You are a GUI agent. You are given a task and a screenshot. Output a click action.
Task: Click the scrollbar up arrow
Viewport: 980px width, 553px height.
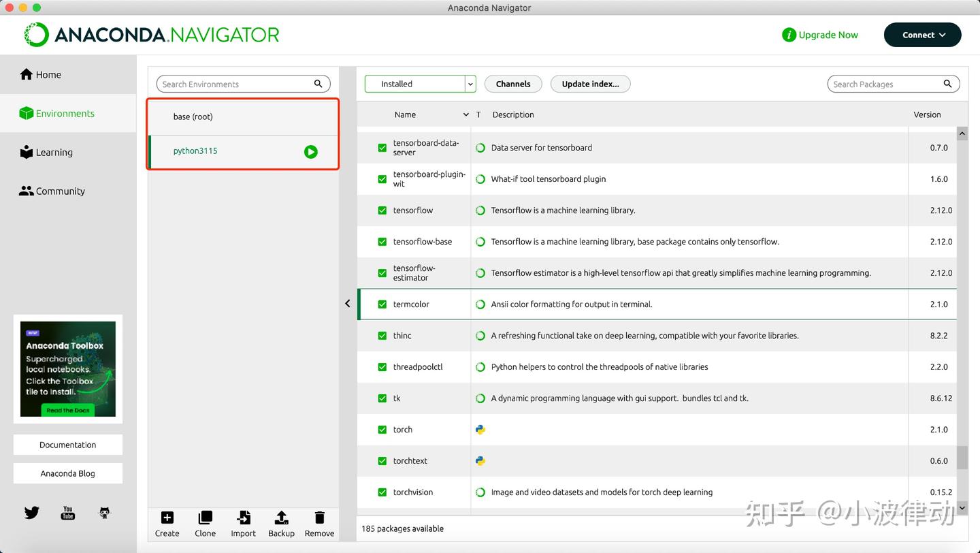pos(962,133)
